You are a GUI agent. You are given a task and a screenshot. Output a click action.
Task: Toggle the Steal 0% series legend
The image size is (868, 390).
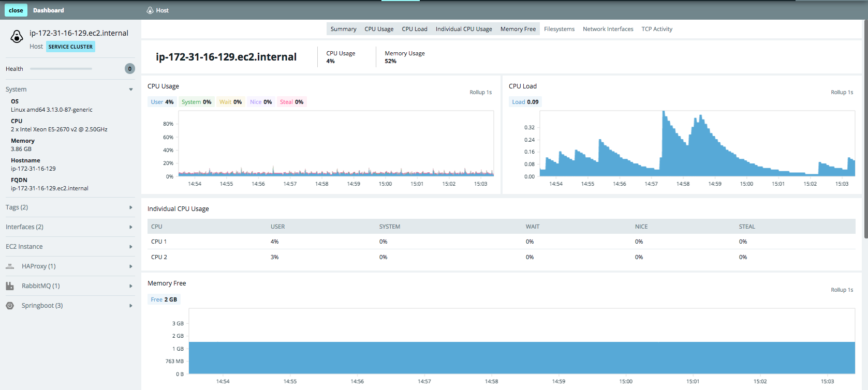[x=291, y=102]
